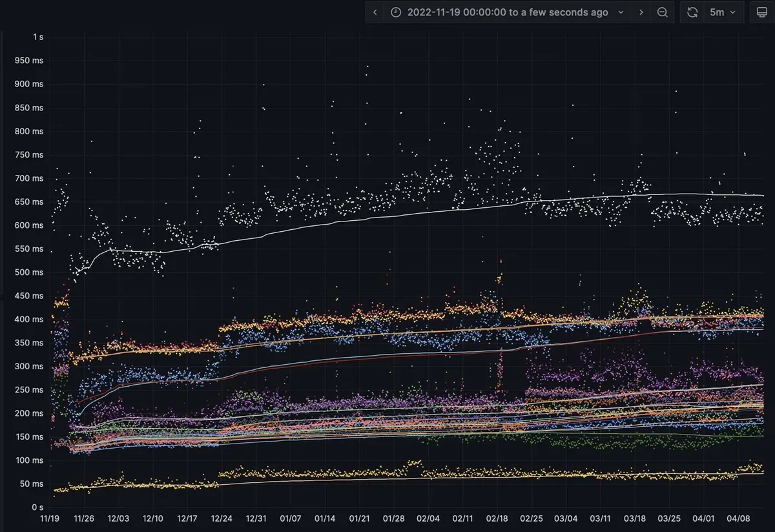Cycle view mode with monitor icon
The image size is (775, 532).
coord(761,12)
